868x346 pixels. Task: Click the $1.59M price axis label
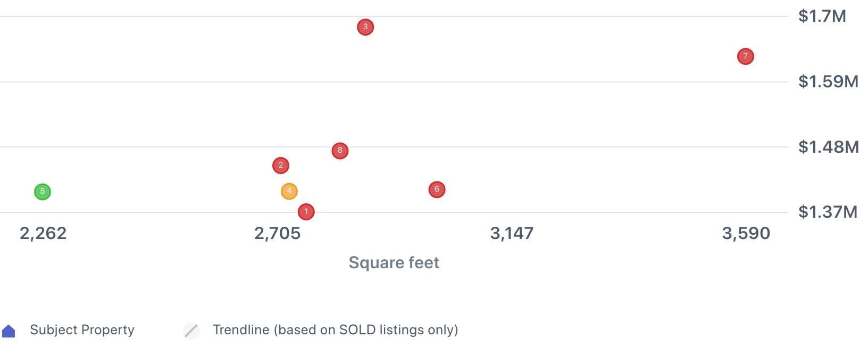click(x=828, y=81)
